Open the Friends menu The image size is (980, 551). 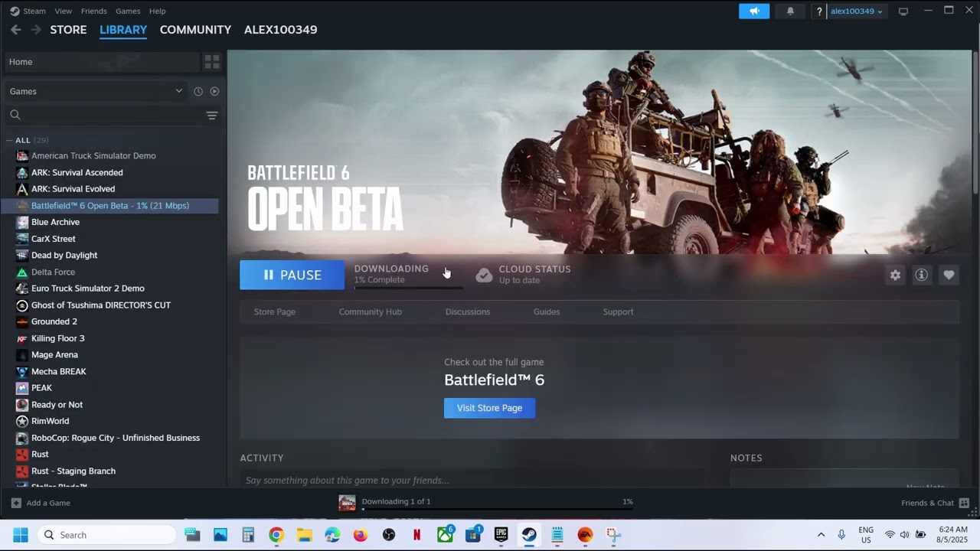point(94,11)
